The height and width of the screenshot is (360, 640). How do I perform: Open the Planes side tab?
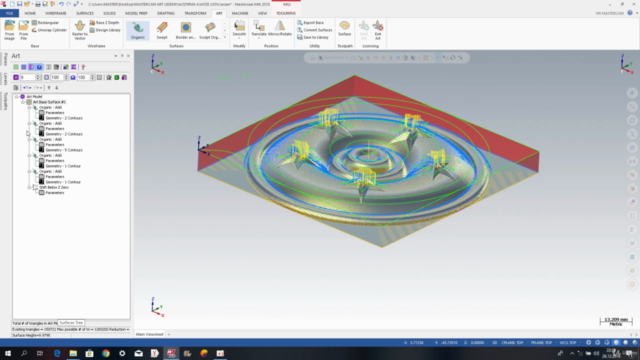click(5, 60)
